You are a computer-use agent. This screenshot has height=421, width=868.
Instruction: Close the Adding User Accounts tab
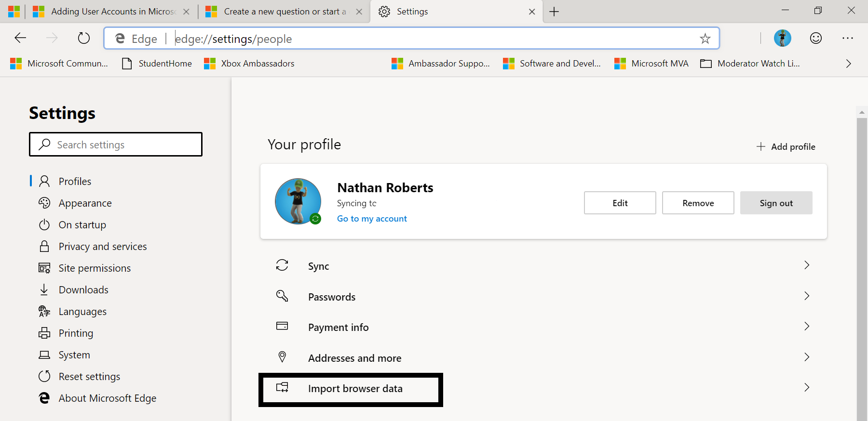(186, 12)
